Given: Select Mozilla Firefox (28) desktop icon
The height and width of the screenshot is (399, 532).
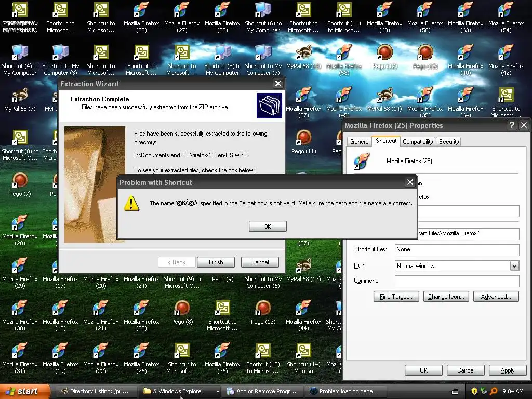Looking at the screenshot, I should point(20,231).
